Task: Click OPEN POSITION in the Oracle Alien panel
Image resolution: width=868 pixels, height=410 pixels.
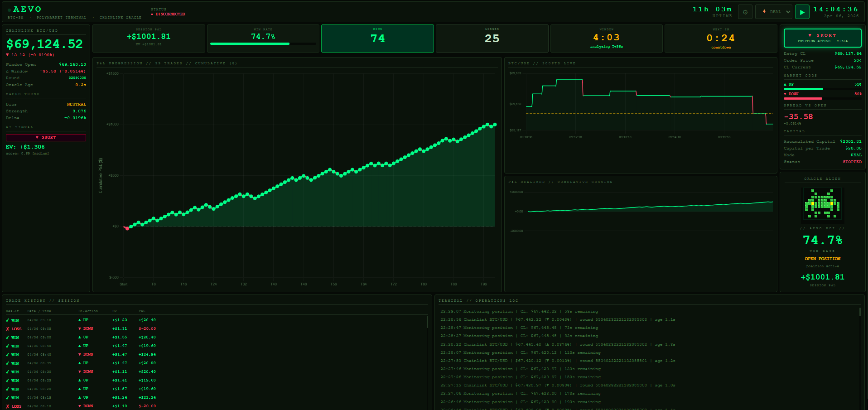Action: pos(822,258)
